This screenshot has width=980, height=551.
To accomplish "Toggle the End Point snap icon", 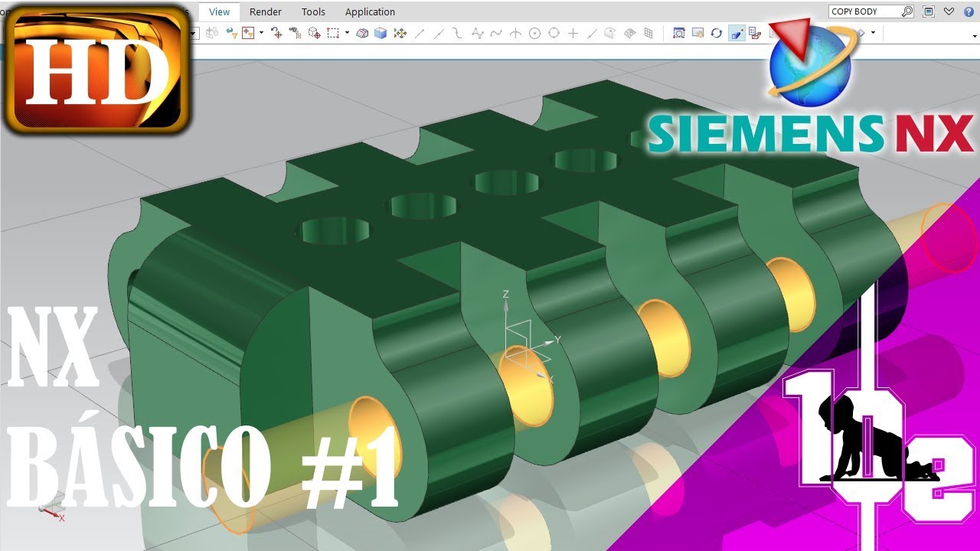I will coord(420,33).
